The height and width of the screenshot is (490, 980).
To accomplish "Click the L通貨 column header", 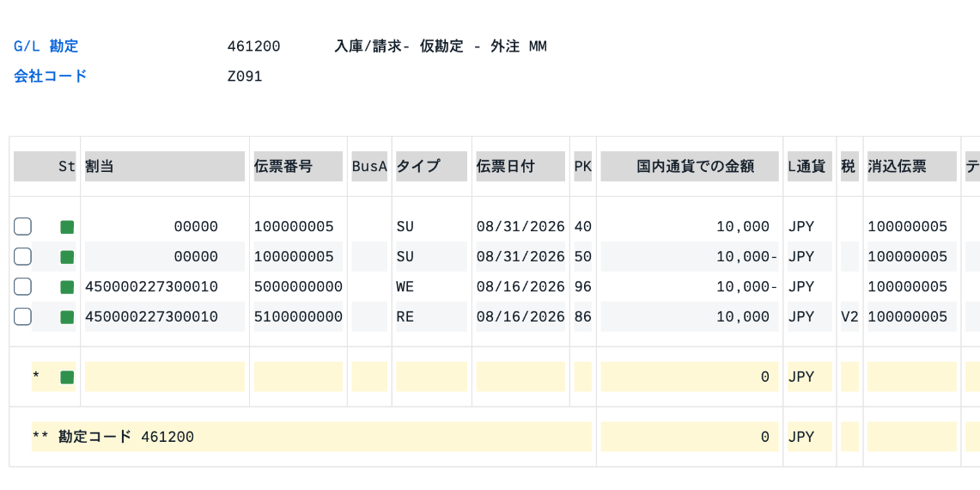I will click(809, 167).
